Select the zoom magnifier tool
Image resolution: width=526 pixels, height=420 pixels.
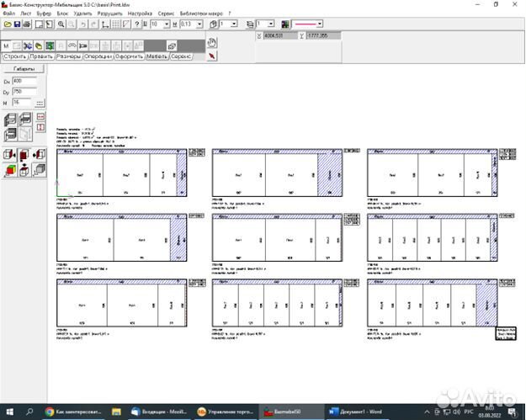coord(61,24)
